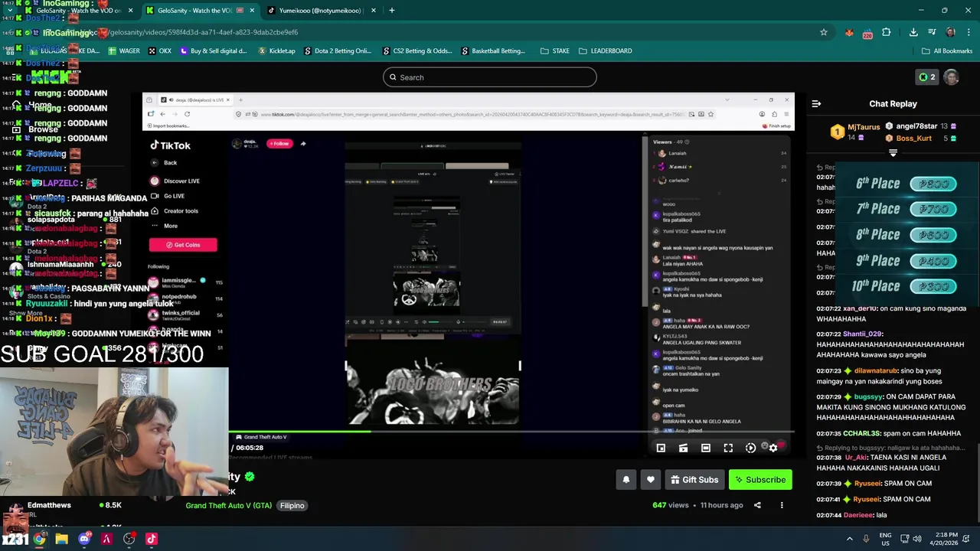
Task: Click the Subscribe button
Action: (x=760, y=480)
